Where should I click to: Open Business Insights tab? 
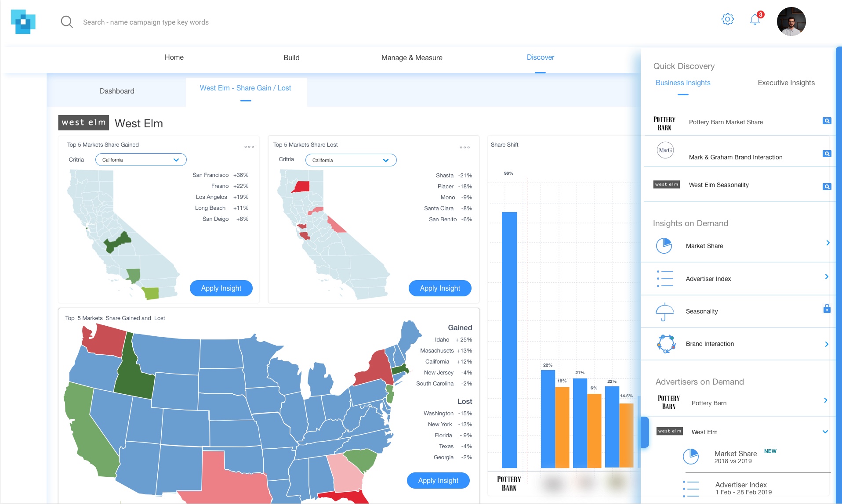pyautogui.click(x=682, y=83)
